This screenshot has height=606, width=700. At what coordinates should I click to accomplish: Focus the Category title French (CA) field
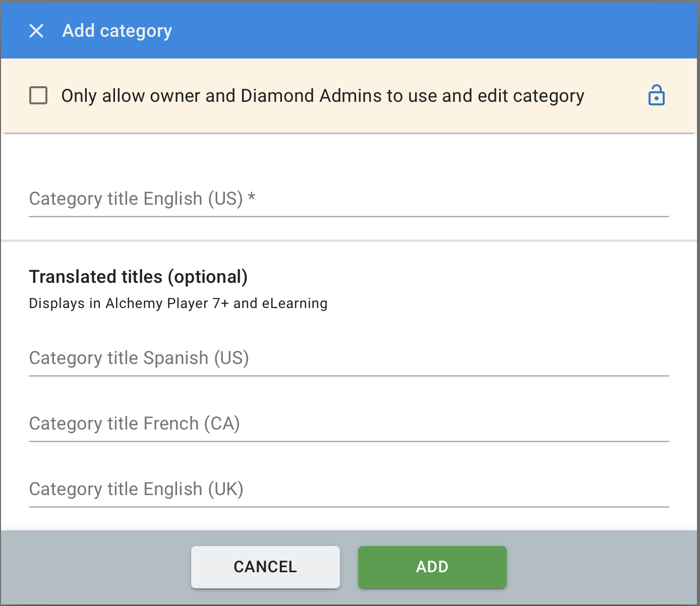click(x=348, y=424)
